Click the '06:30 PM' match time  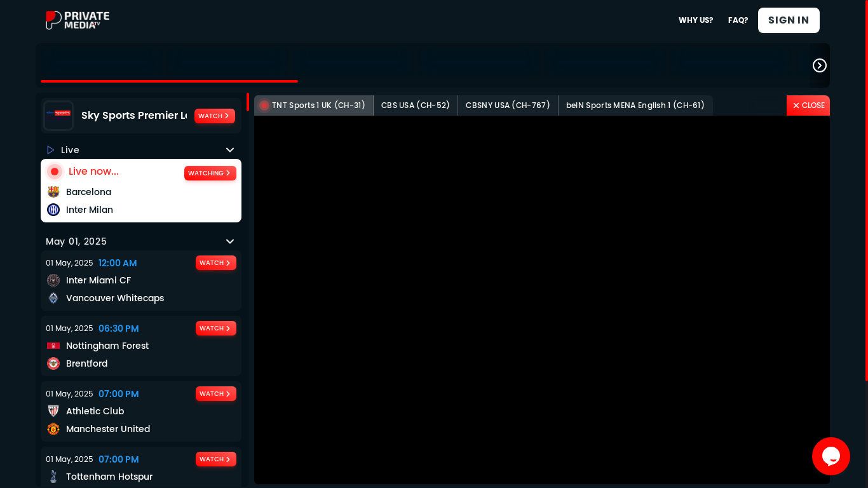pyautogui.click(x=118, y=329)
